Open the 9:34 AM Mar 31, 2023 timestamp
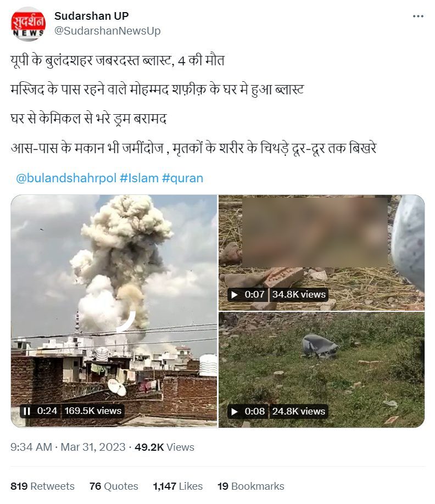Screen dimensions: 435x504 tap(68, 447)
